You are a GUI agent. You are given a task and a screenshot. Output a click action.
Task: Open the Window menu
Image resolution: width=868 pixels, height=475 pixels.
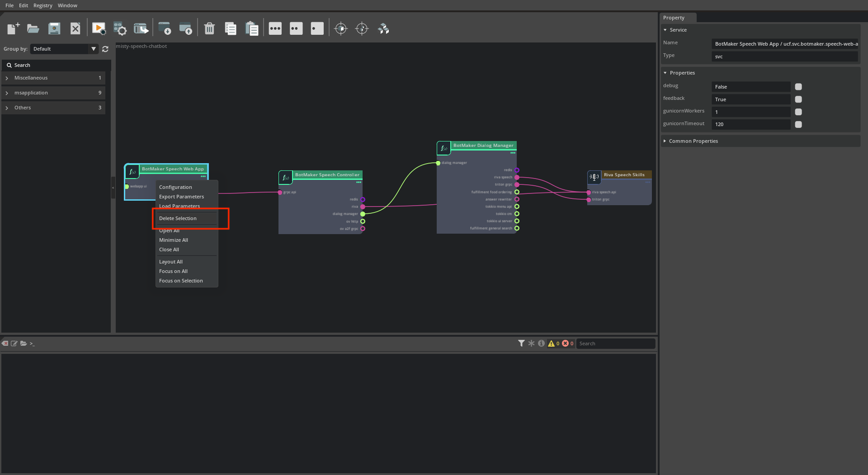[x=67, y=5]
